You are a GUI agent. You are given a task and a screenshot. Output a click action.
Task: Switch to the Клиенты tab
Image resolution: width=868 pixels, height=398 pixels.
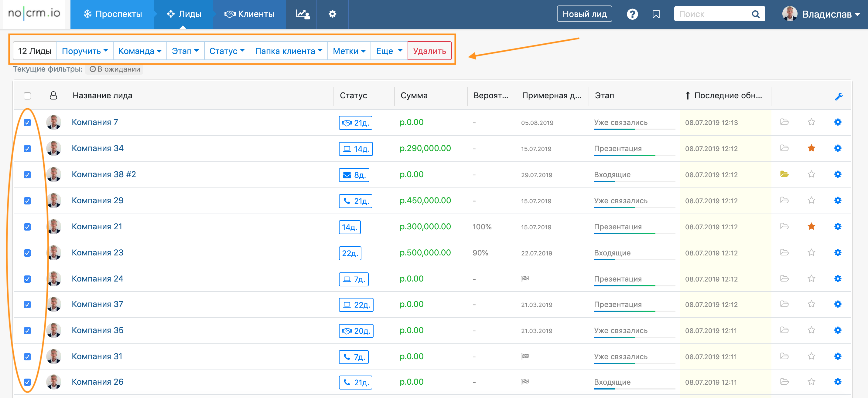pyautogui.click(x=249, y=14)
